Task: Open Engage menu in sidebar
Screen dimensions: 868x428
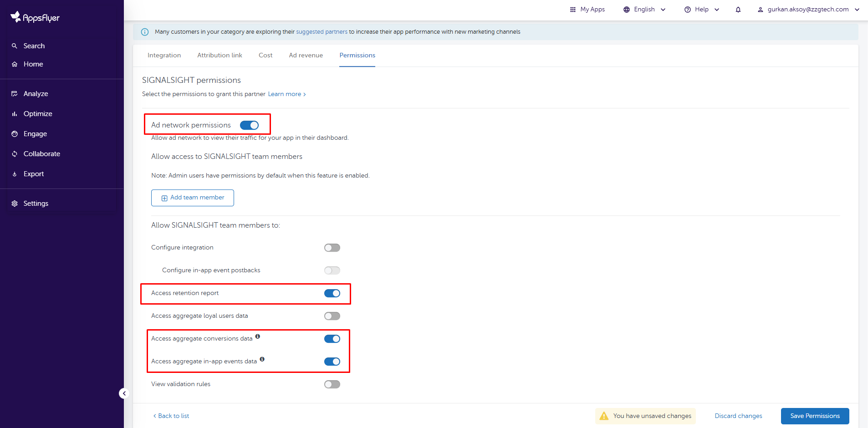Action: (x=35, y=134)
